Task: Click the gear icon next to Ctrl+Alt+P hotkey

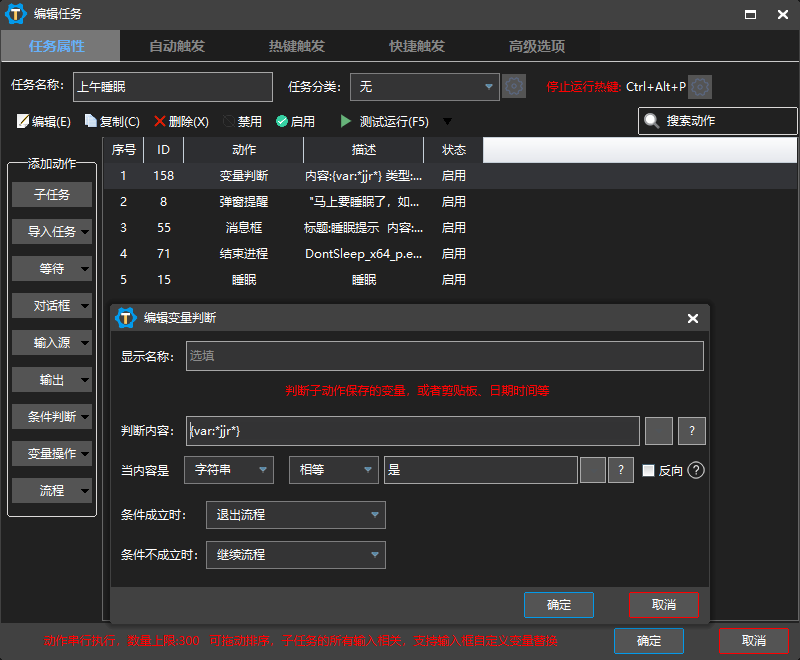Action: pos(701,87)
